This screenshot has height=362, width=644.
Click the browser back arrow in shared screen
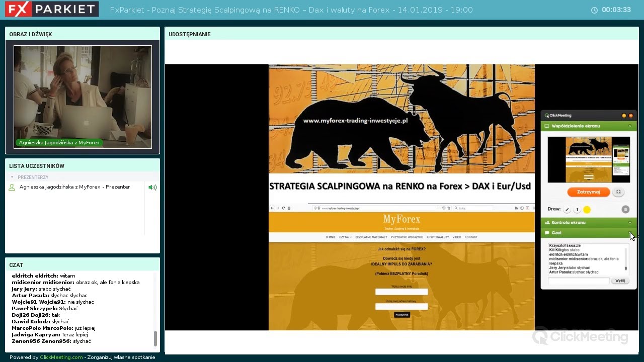(272, 208)
